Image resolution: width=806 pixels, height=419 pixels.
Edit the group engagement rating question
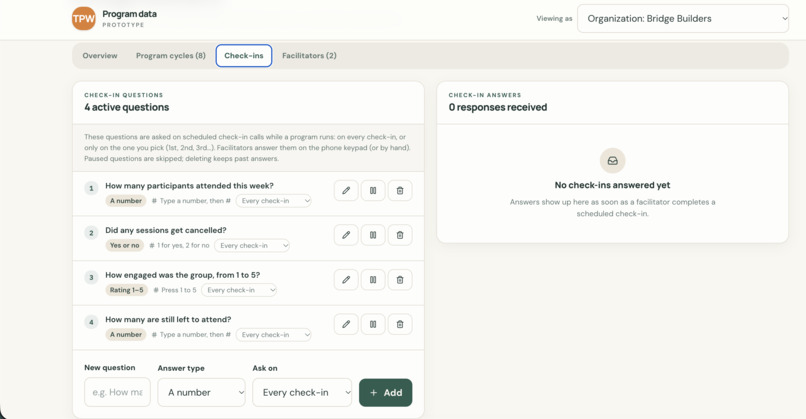(x=346, y=280)
